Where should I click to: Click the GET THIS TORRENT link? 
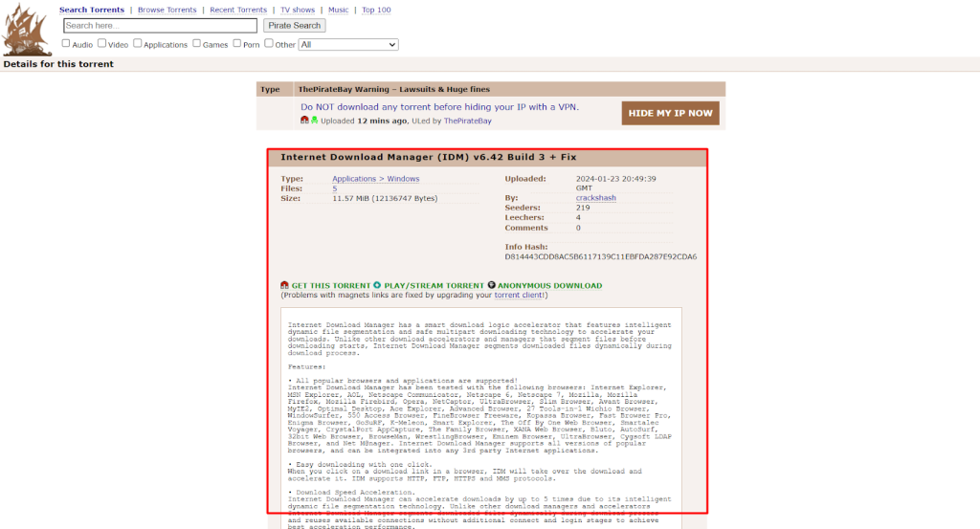click(331, 285)
